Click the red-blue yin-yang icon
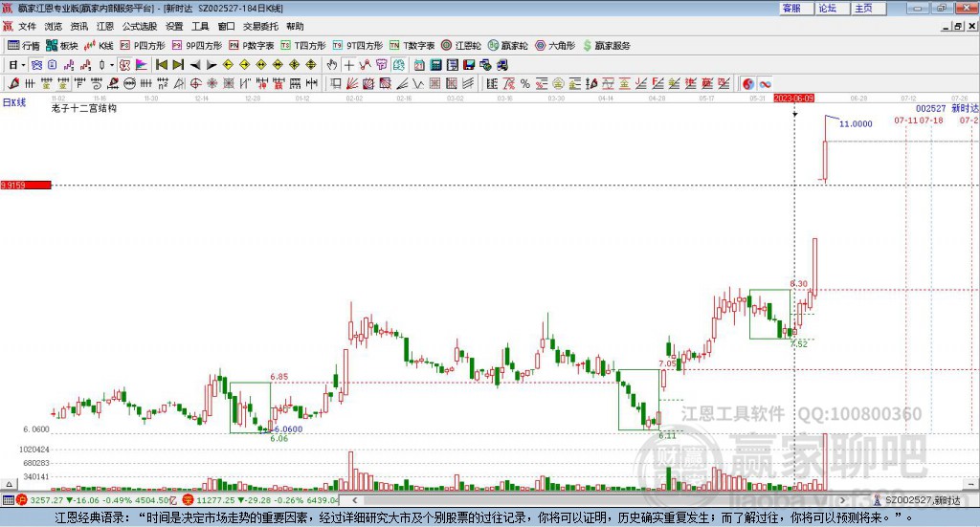Screen dimensions: 980x527 [x=748, y=83]
